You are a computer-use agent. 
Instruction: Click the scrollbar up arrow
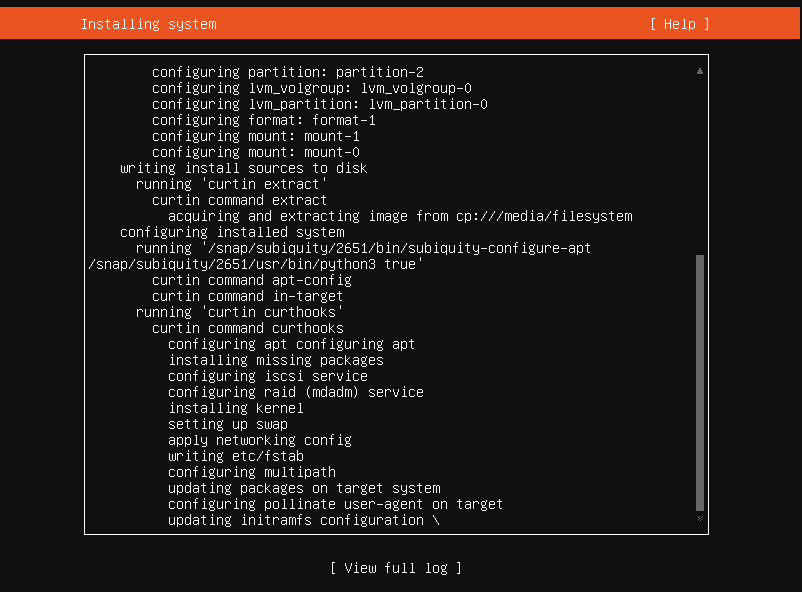coord(700,71)
